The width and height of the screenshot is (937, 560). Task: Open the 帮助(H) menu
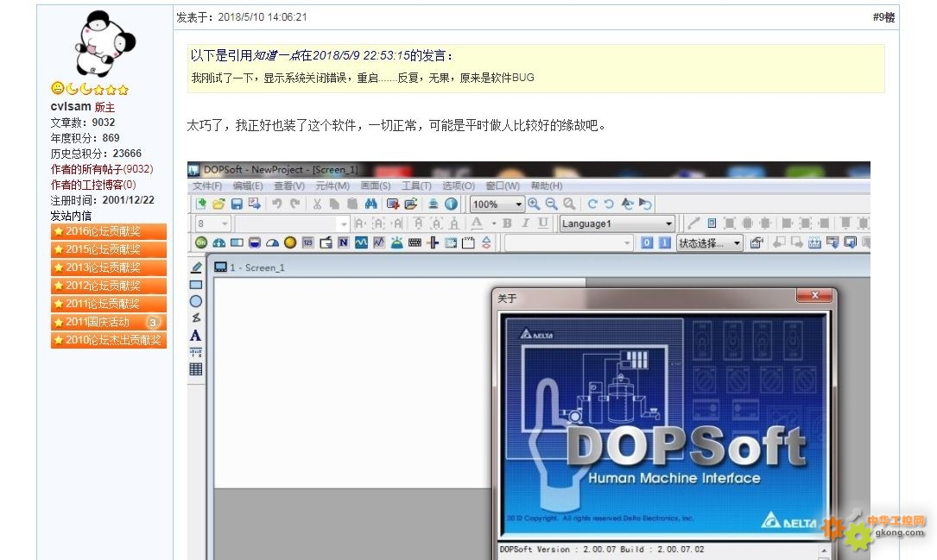[x=547, y=186]
